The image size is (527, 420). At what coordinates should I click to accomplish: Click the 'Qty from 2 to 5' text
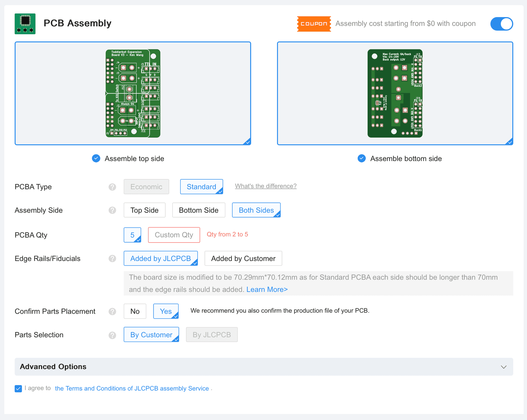(227, 234)
